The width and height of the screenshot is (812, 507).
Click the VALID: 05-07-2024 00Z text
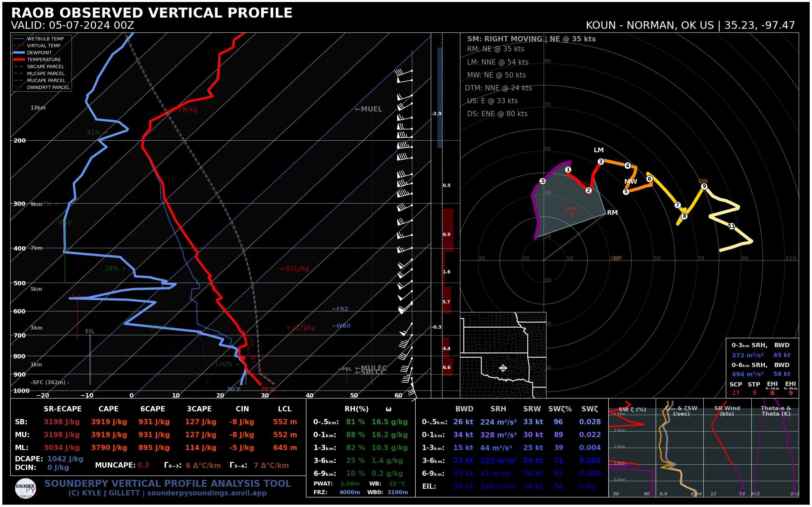pyautogui.click(x=73, y=25)
